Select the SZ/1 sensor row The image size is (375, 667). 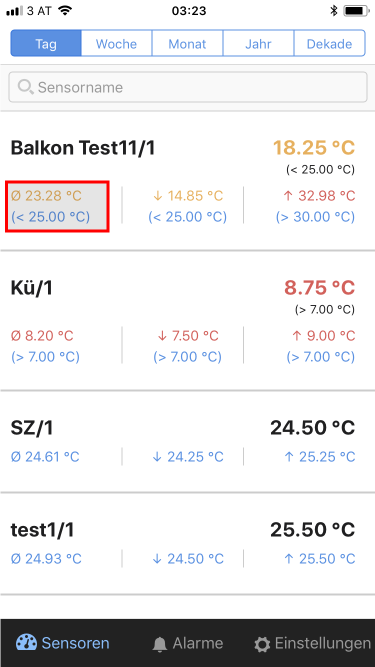point(188,442)
